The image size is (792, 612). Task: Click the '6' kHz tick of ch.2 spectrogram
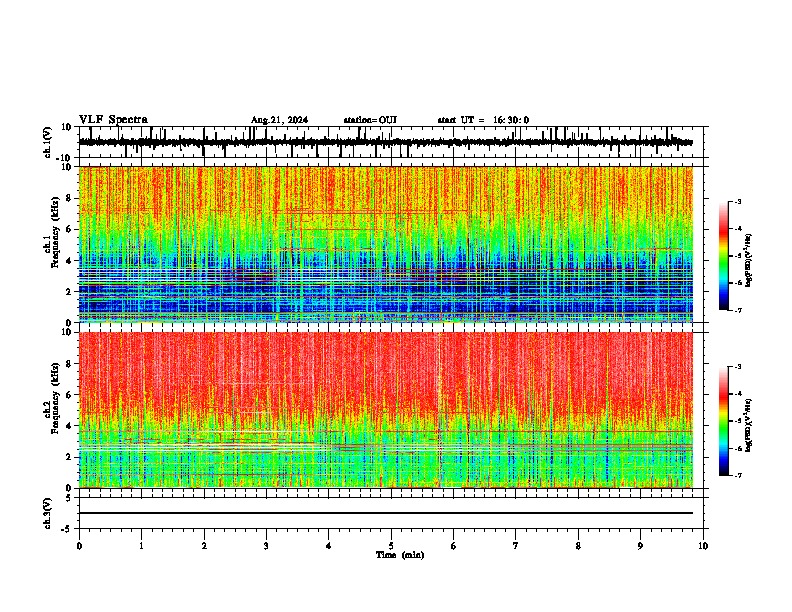point(70,395)
